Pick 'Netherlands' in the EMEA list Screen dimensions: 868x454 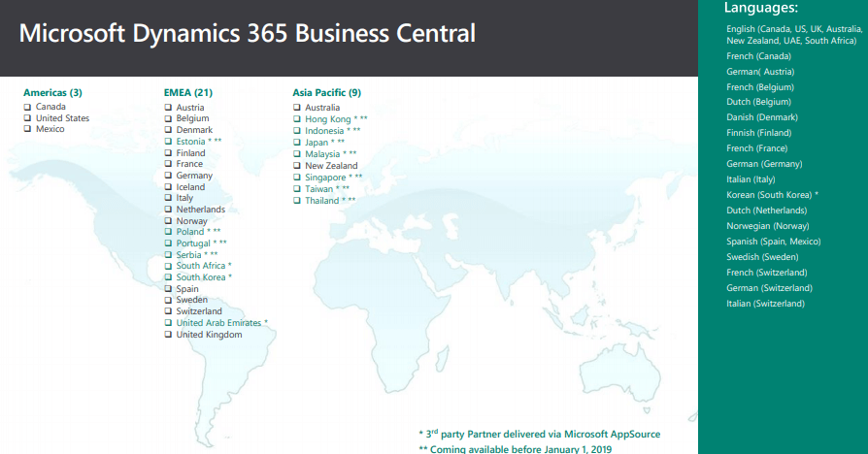[200, 210]
